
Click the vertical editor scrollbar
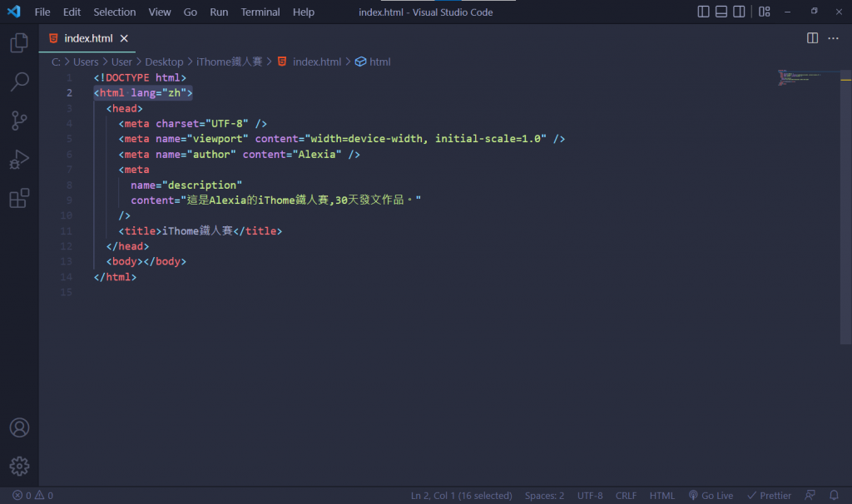pyautogui.click(x=845, y=206)
